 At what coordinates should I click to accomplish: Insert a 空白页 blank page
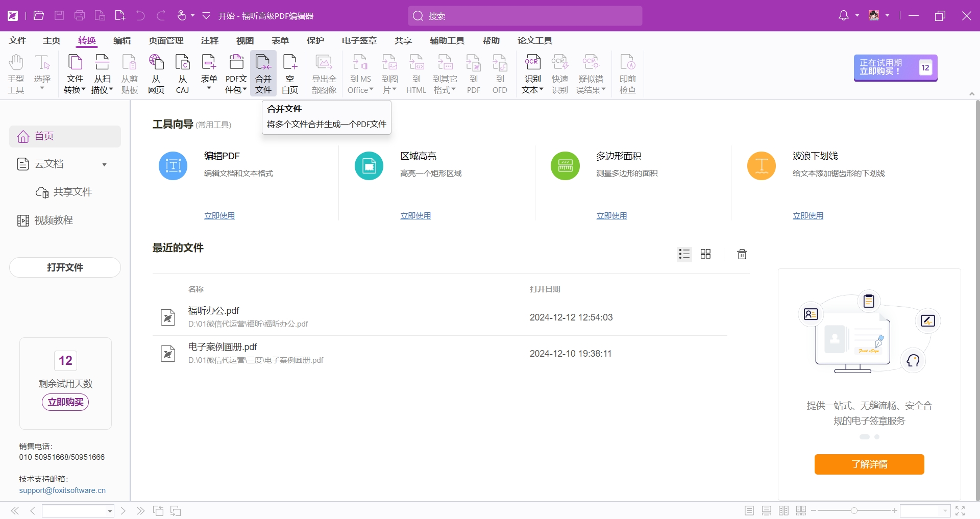point(290,73)
